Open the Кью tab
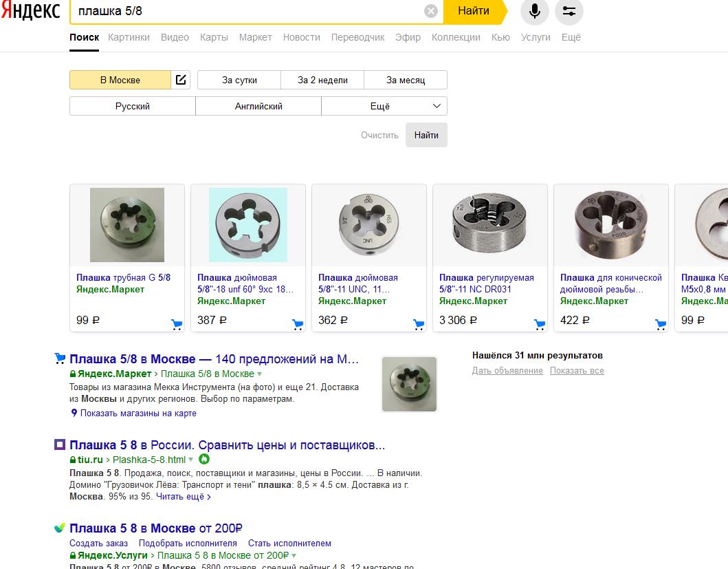This screenshot has width=728, height=569. [500, 37]
